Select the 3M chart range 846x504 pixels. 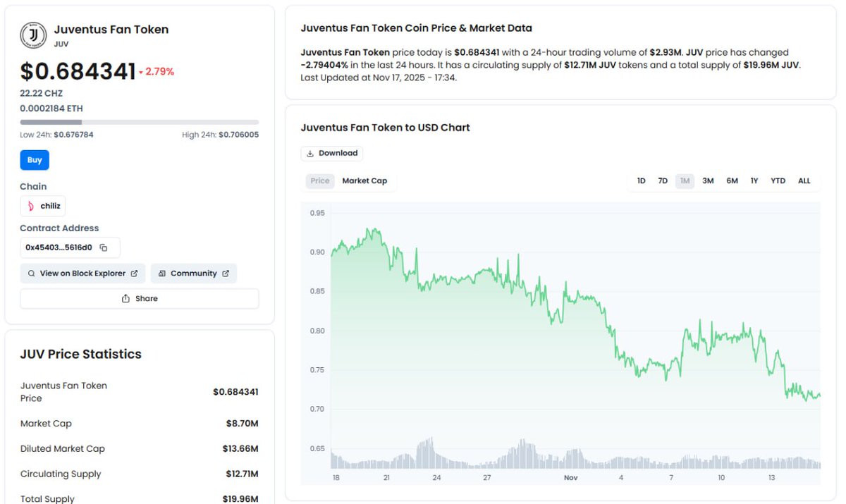click(x=708, y=181)
